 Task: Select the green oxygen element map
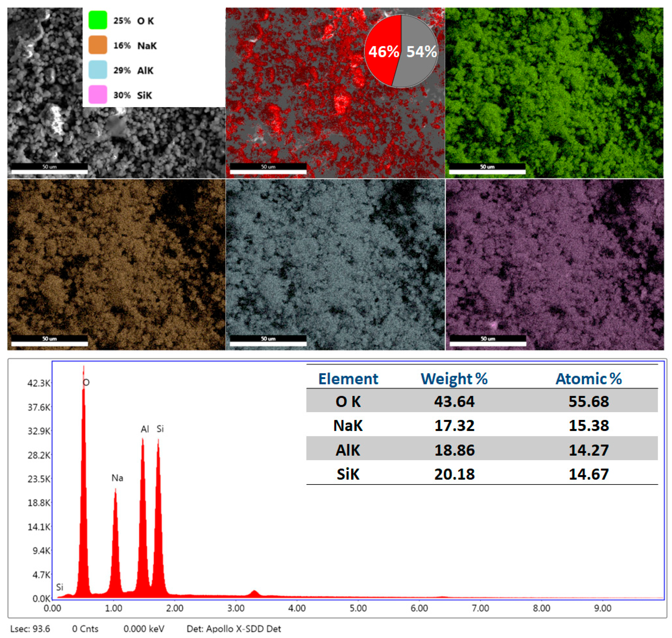click(x=554, y=93)
